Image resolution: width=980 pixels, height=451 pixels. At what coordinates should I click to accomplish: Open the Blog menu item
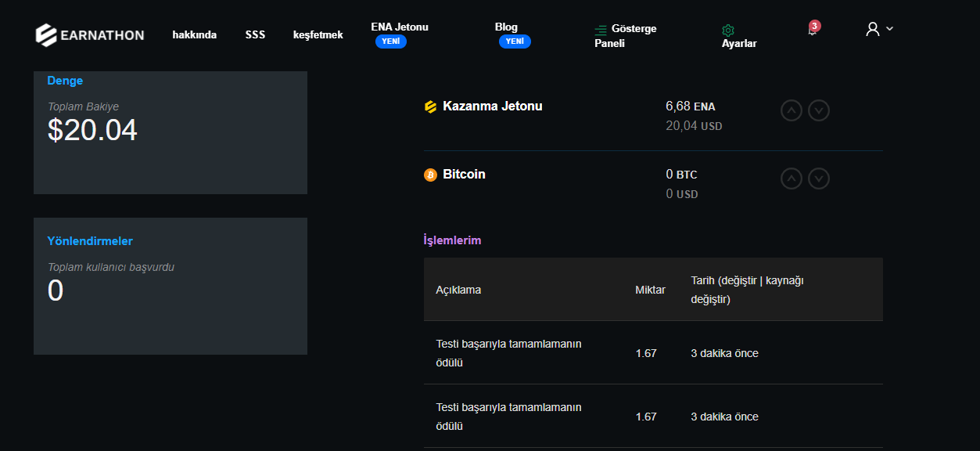[506, 27]
